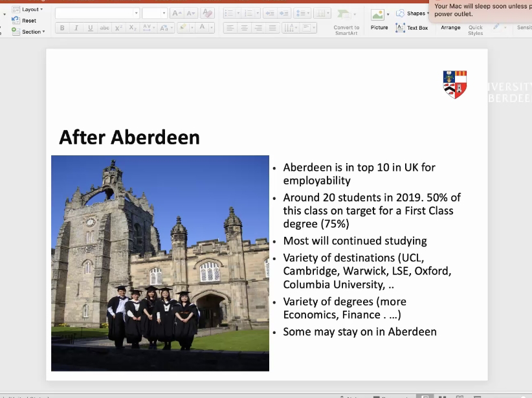This screenshot has width=532, height=398.
Task: Toggle italic text formatting
Action: [x=76, y=28]
